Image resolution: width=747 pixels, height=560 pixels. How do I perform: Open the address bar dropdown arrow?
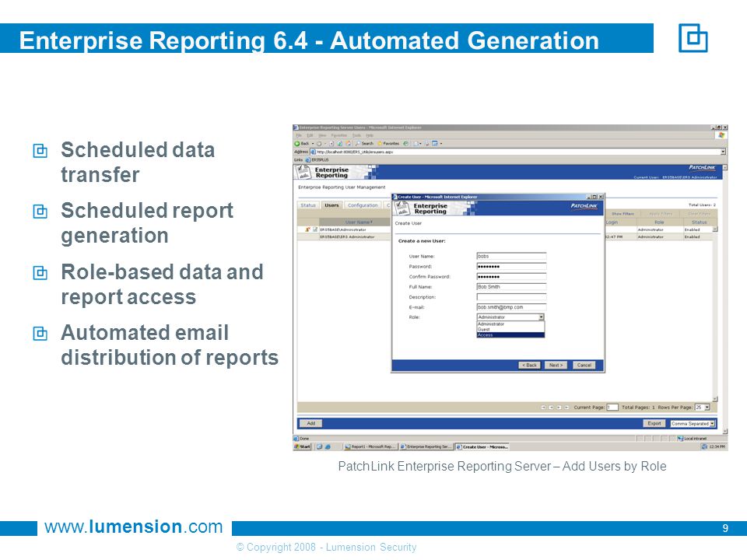click(x=723, y=152)
